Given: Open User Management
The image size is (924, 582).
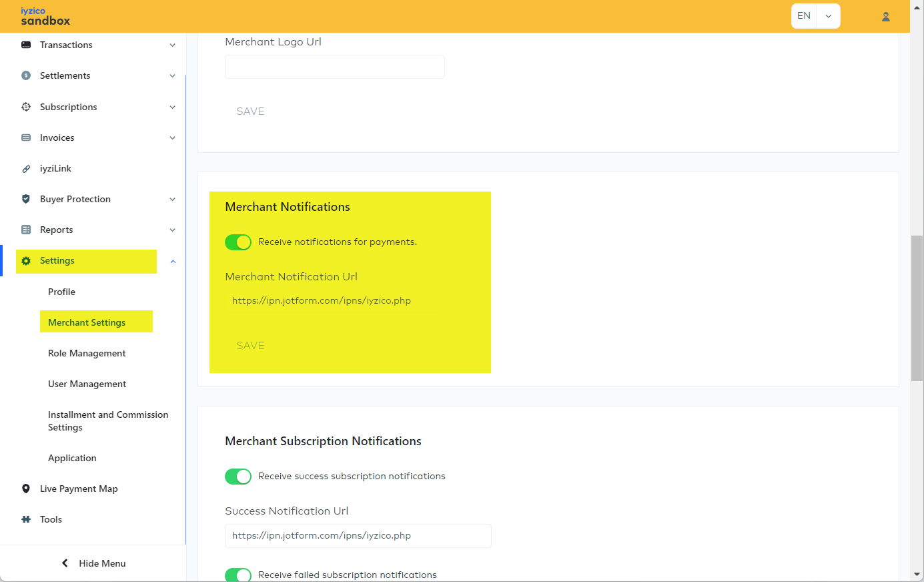Looking at the screenshot, I should [x=87, y=384].
